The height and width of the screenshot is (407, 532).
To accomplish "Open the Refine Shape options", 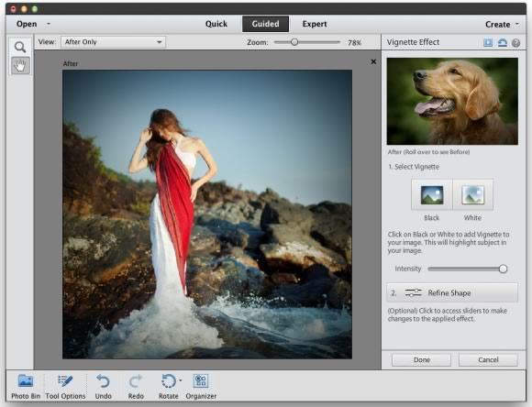I will click(452, 292).
